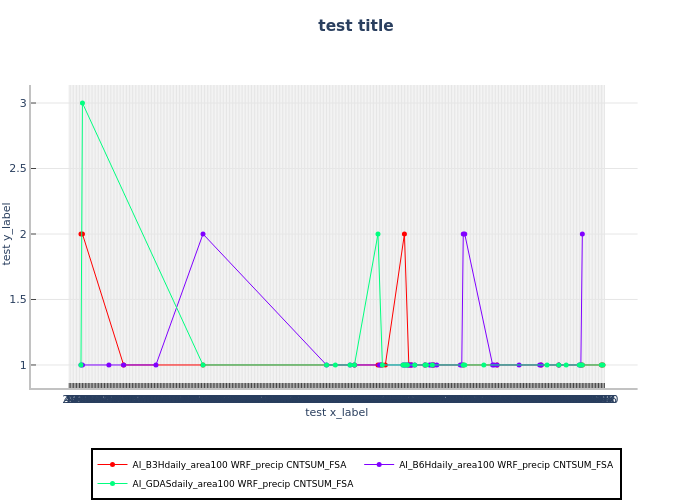Click the red data point at value 2 near left edge

[x=81, y=234]
